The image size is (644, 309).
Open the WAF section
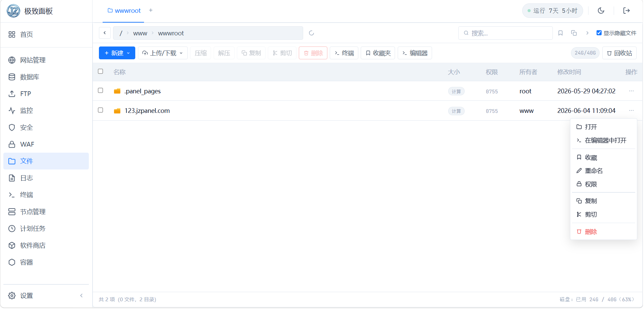(46, 144)
